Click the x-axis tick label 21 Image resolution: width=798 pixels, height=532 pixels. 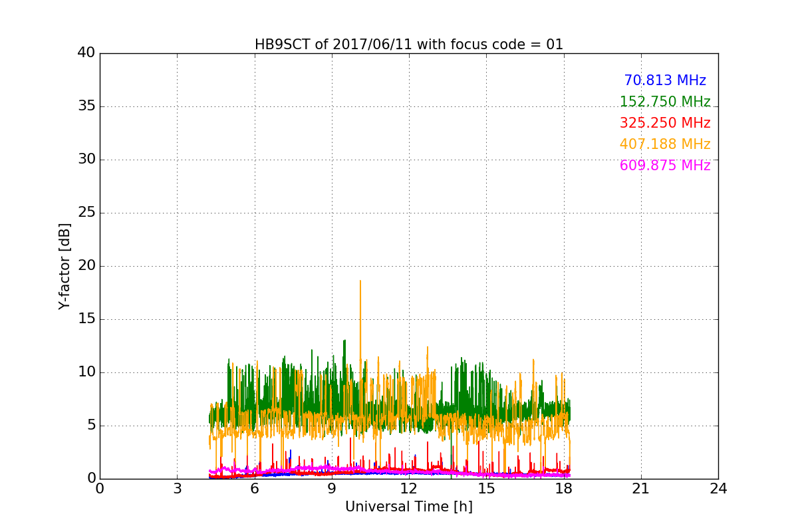(x=641, y=488)
